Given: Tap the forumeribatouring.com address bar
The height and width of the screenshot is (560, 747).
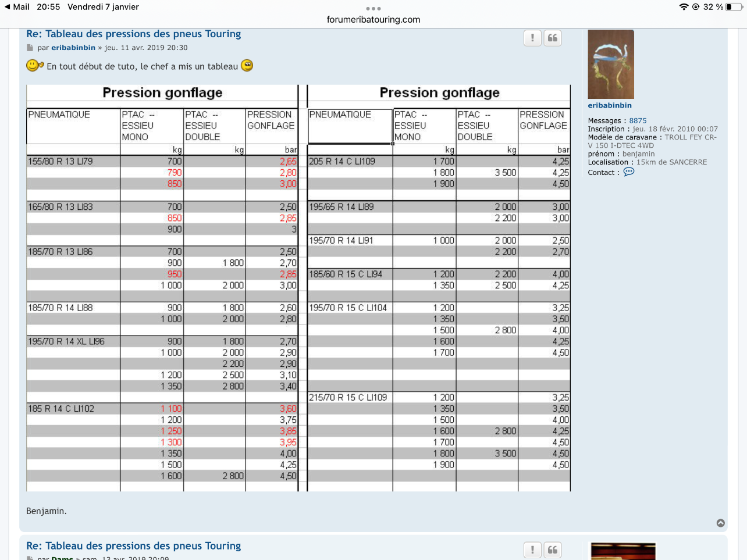Looking at the screenshot, I should tap(373, 19).
